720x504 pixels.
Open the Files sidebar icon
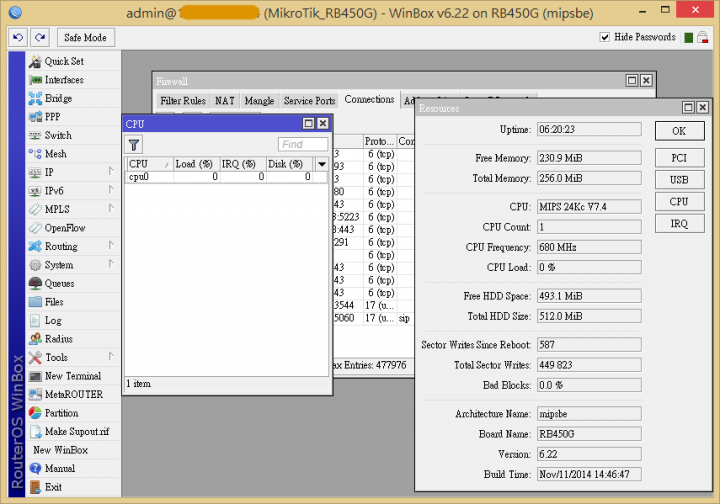[x=35, y=302]
